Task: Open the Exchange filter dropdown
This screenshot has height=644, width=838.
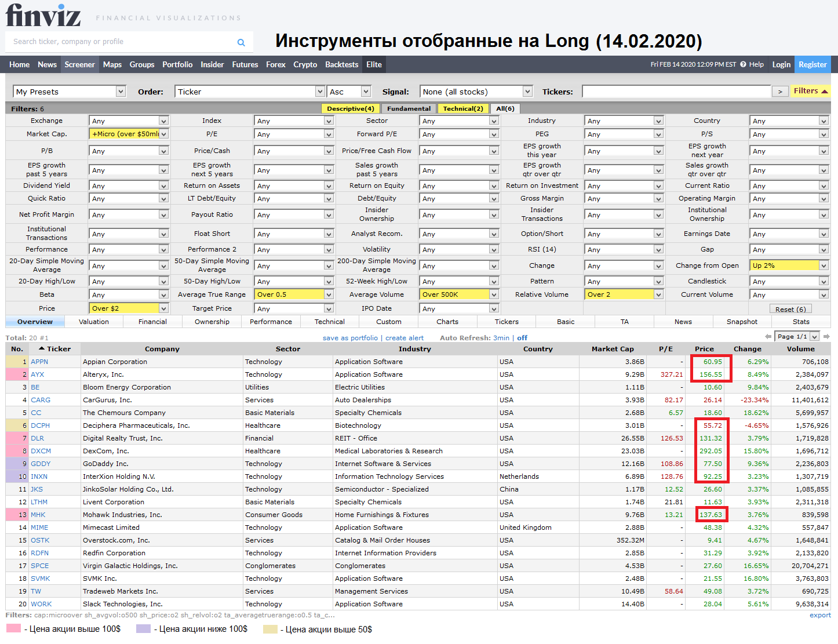Action: pyautogui.click(x=129, y=121)
